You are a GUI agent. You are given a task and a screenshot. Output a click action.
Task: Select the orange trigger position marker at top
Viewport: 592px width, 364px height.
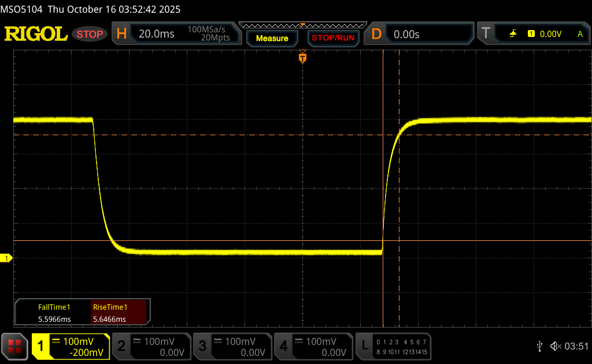tap(302, 58)
